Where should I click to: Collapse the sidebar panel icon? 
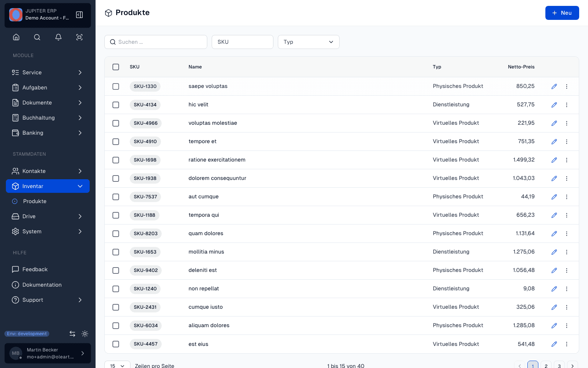(x=79, y=15)
